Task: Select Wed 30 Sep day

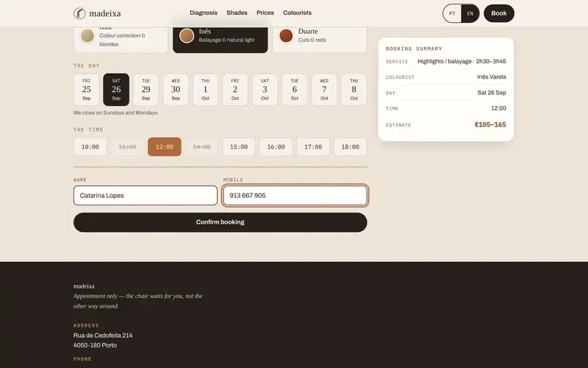Action: click(176, 89)
